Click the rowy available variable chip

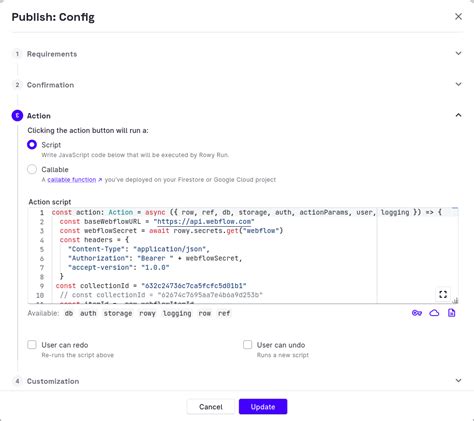point(147,313)
